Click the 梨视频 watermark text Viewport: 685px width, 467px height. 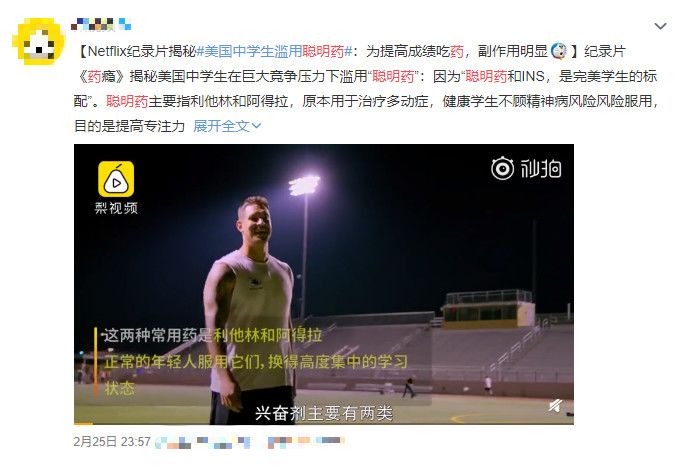(116, 208)
